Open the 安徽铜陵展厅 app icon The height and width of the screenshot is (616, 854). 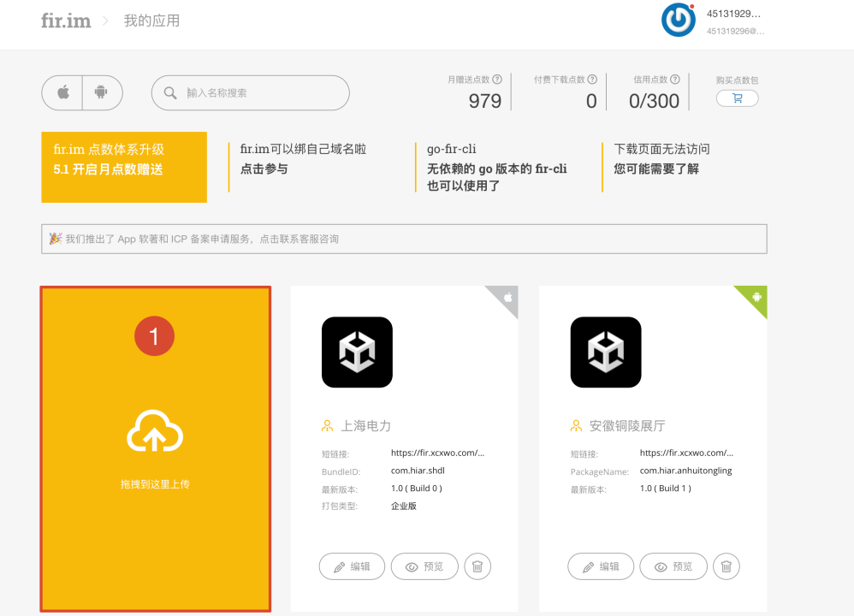tap(606, 352)
